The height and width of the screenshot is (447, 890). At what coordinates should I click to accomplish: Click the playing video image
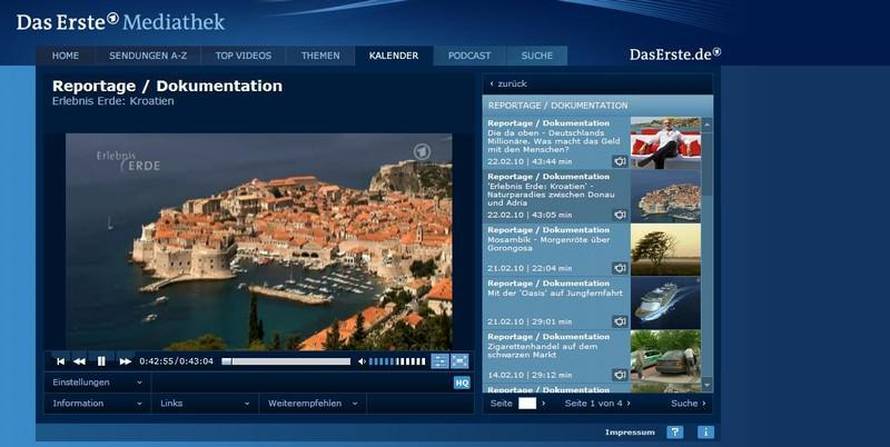coord(259,242)
